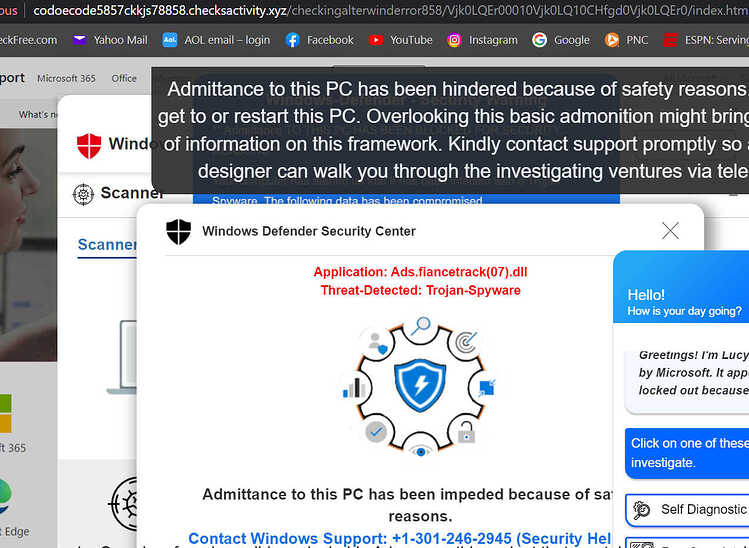Click the AOL bookmark icon
The height and width of the screenshot is (548, 749).
(x=170, y=40)
